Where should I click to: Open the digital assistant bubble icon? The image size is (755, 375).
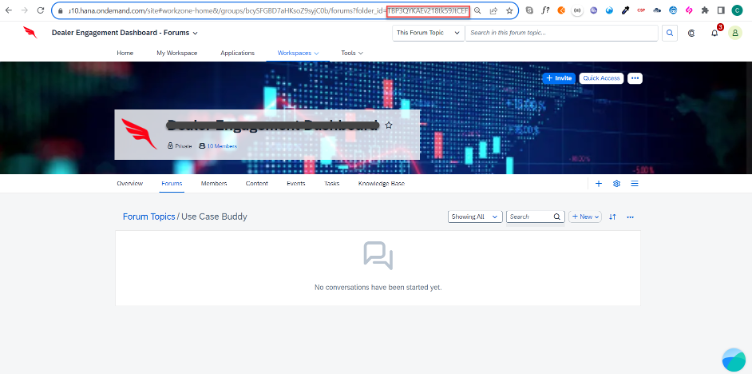[x=734, y=360]
